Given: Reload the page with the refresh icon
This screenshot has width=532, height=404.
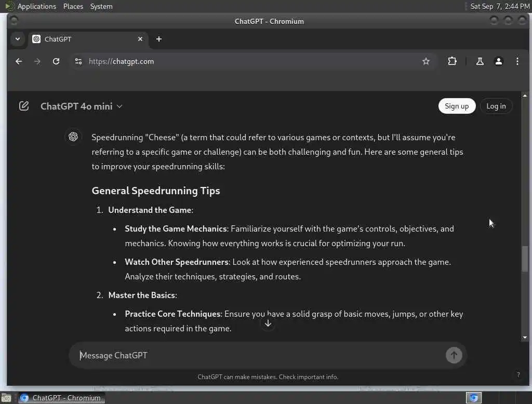Looking at the screenshot, I should tap(56, 61).
